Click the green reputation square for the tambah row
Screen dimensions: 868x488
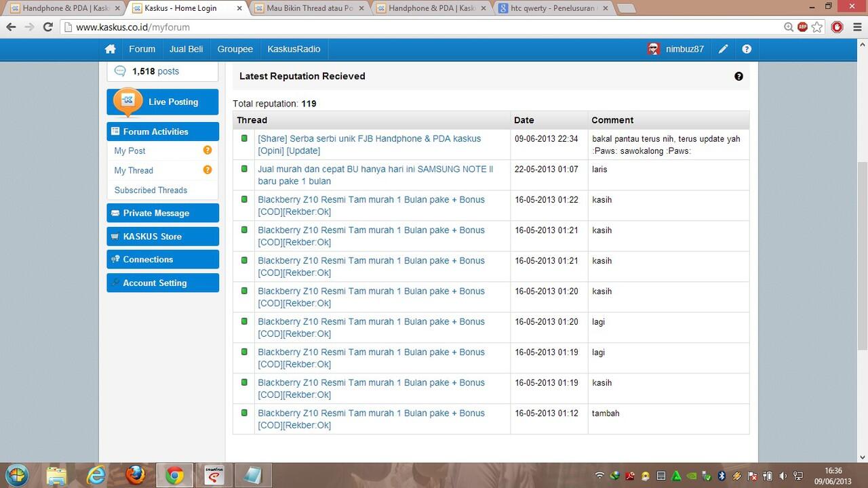(244, 413)
